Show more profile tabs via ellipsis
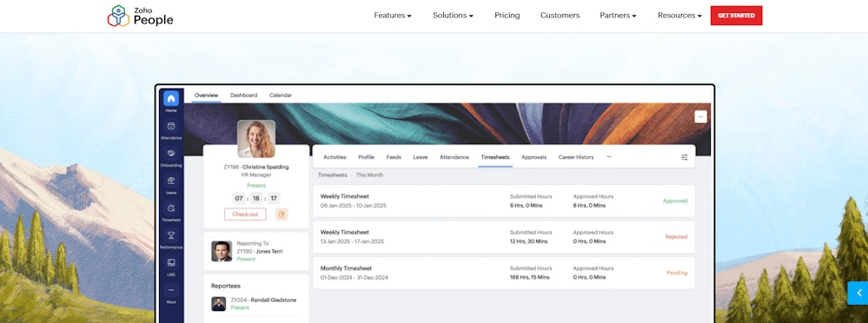The width and height of the screenshot is (868, 323). [x=609, y=157]
